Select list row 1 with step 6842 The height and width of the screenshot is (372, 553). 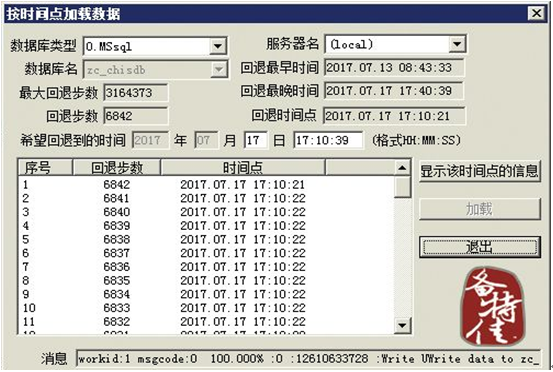[x=206, y=184]
